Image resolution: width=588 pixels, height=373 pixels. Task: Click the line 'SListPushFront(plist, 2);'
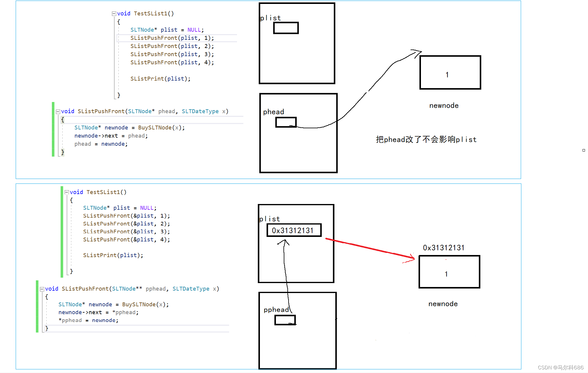point(172,46)
